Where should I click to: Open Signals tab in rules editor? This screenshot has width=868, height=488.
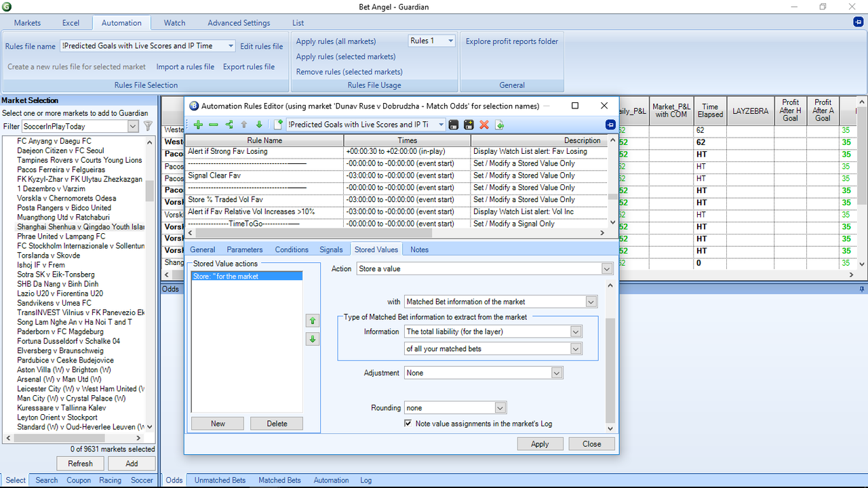[332, 249]
